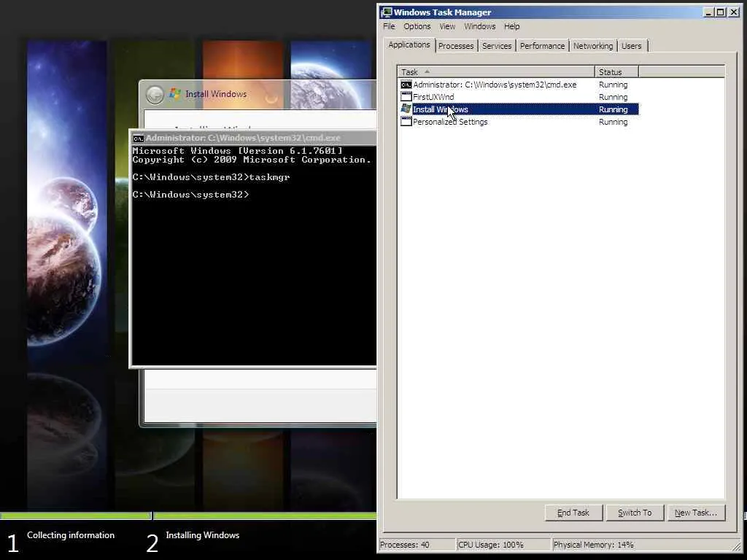Screen dimensions: 747x560
Task: Click the Installing Windows step label
Action: pyautogui.click(x=203, y=535)
